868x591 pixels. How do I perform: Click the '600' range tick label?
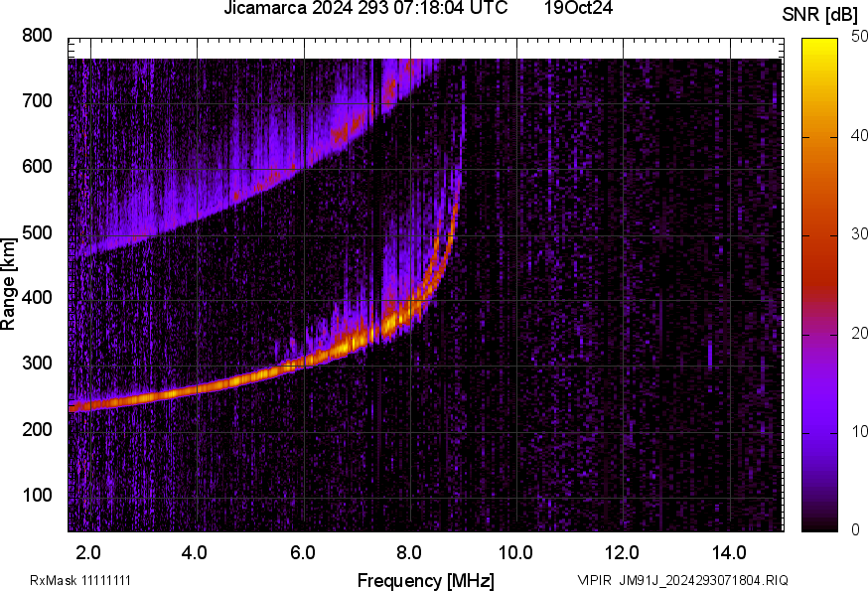click(x=37, y=167)
